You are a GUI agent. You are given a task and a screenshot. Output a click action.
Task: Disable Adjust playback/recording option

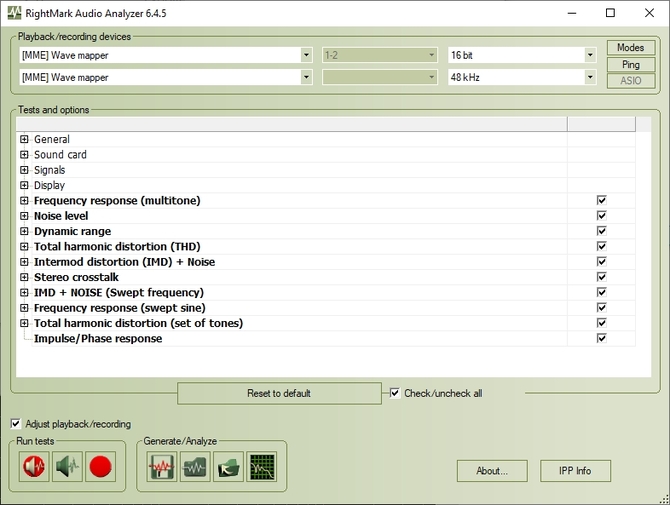tap(16, 424)
